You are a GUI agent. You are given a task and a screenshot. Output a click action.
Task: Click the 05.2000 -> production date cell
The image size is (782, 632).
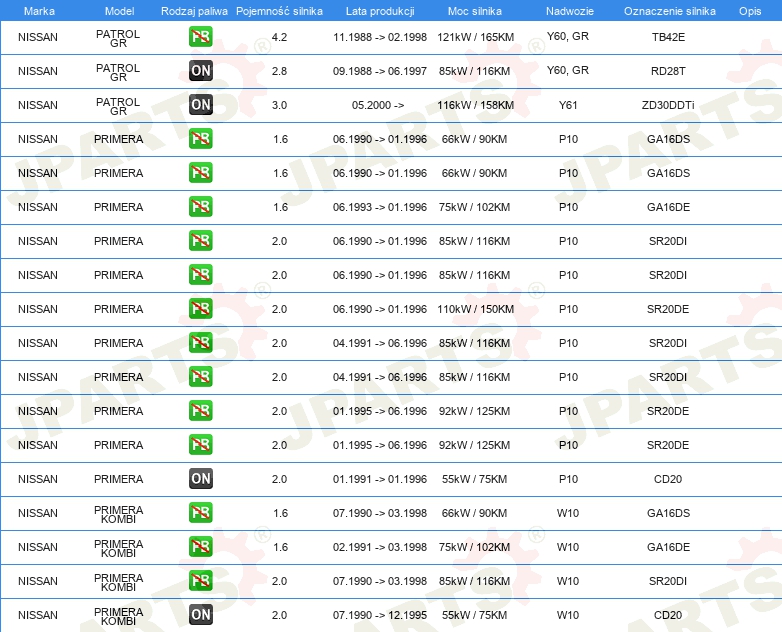(x=378, y=105)
